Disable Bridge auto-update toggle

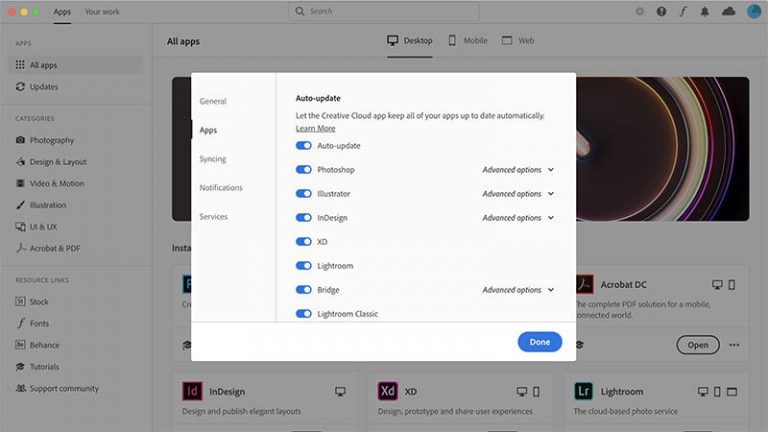[304, 289]
